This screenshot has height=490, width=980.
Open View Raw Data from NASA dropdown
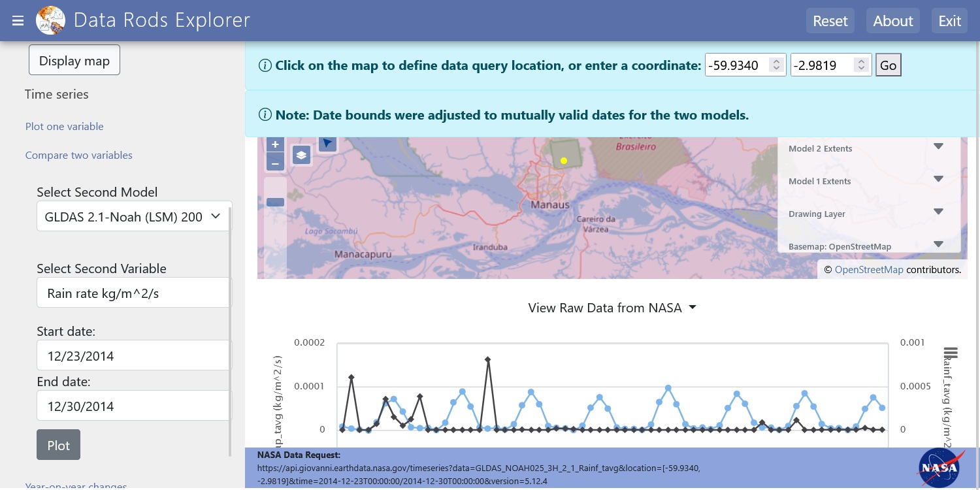[612, 308]
